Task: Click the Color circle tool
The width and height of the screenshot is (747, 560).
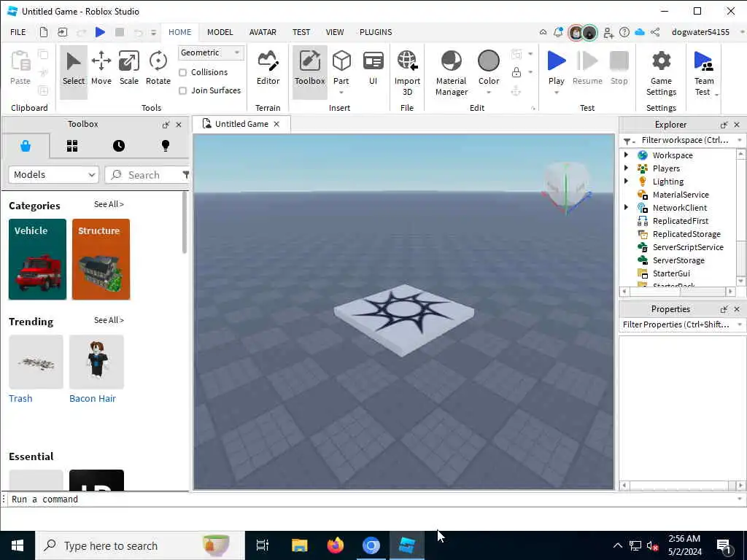Action: coord(488,61)
